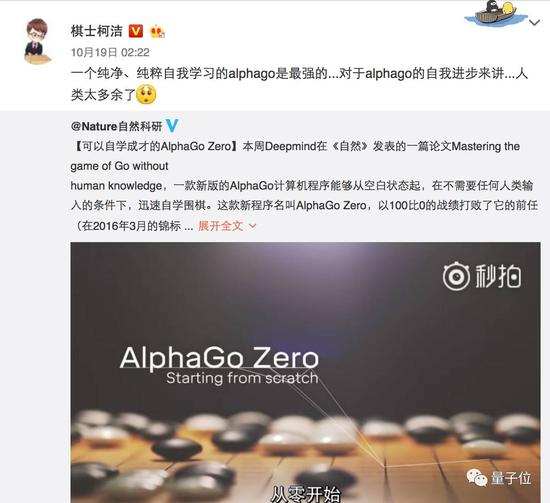Open the post options dropdown arrow
The height and width of the screenshot is (503, 550).
tap(534, 23)
